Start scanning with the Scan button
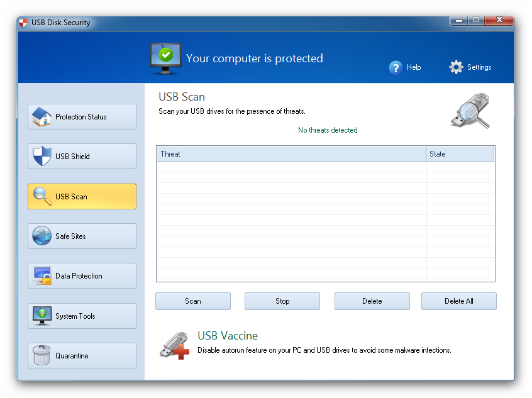The height and width of the screenshot is (398, 532). (x=193, y=301)
